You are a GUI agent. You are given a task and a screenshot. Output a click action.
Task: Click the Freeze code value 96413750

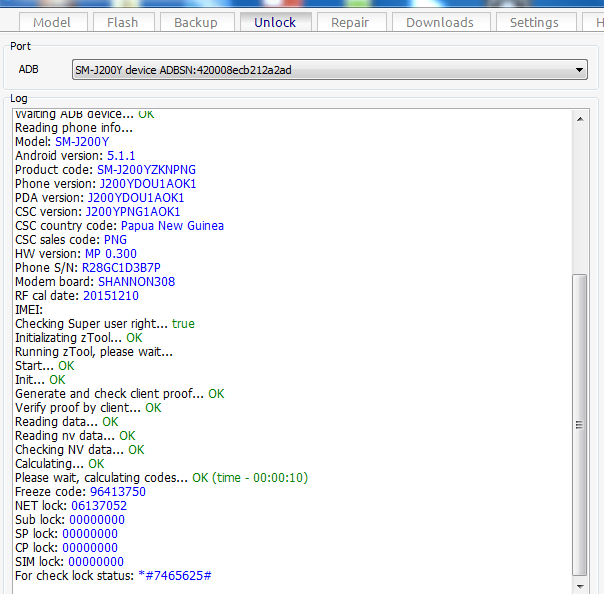coord(117,492)
